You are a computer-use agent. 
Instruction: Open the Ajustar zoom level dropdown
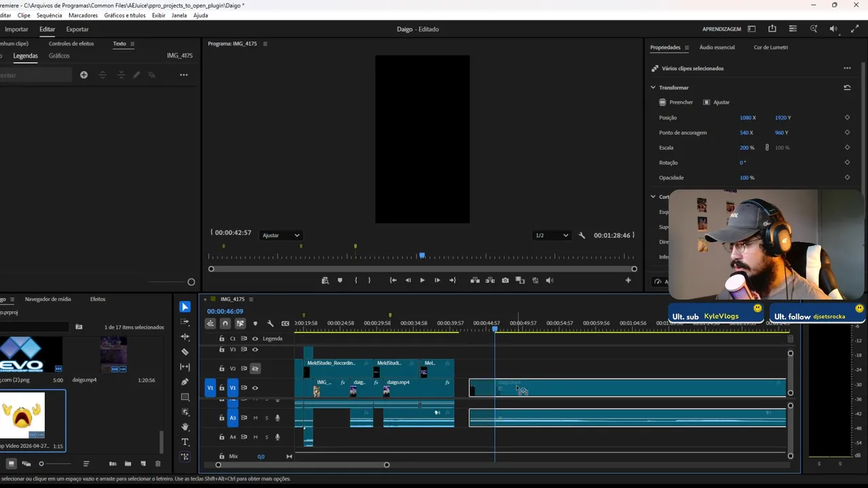pyautogui.click(x=281, y=235)
